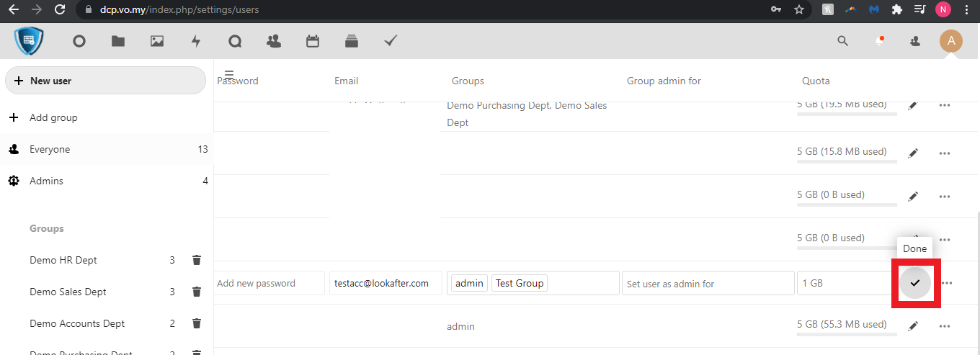Open the Tasks checkmark app icon
The width and height of the screenshot is (980, 355).
point(391,42)
